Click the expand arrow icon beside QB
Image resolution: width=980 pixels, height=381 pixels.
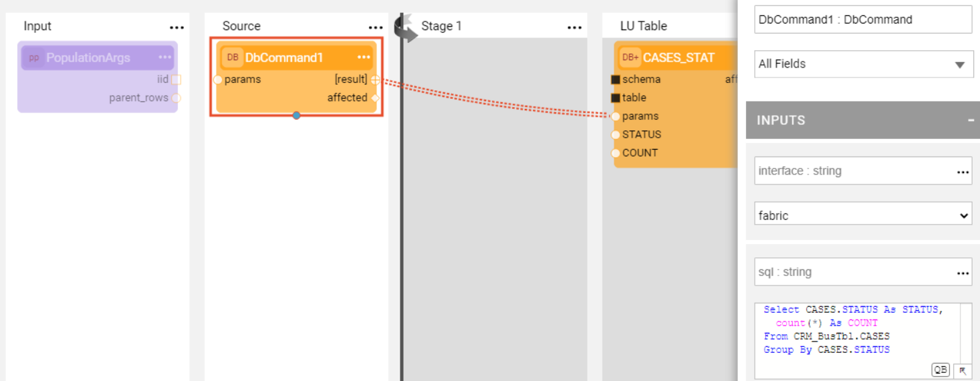click(x=963, y=370)
